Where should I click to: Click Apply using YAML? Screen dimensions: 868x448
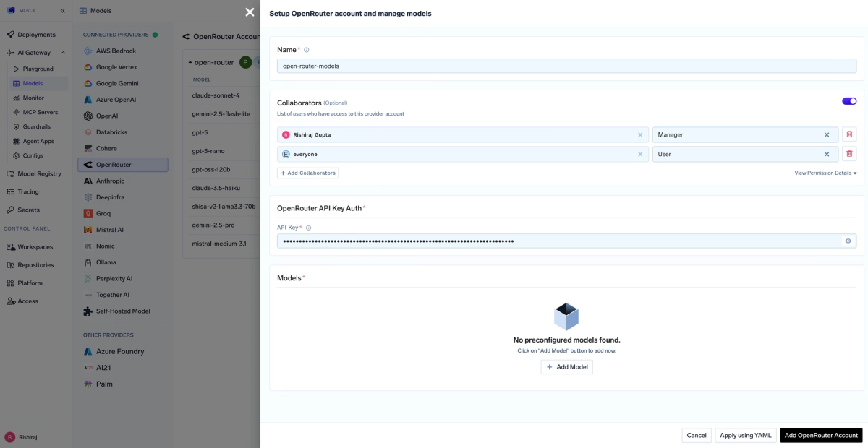(x=746, y=435)
